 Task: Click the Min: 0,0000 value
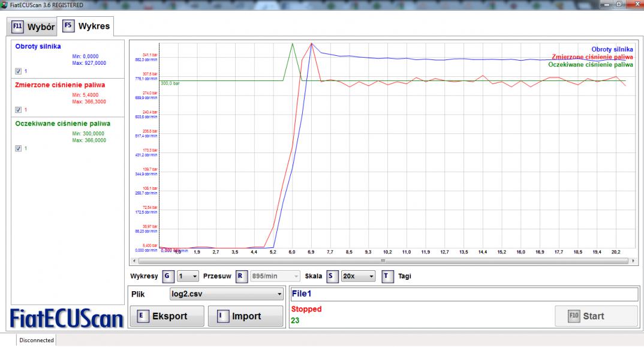pos(85,56)
